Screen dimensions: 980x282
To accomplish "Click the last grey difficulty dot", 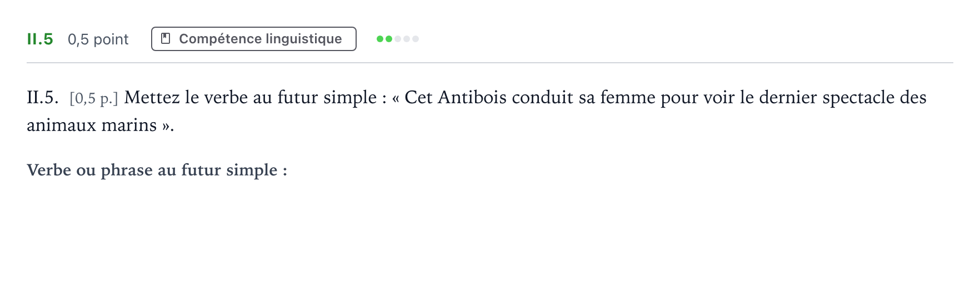I will tap(416, 39).
